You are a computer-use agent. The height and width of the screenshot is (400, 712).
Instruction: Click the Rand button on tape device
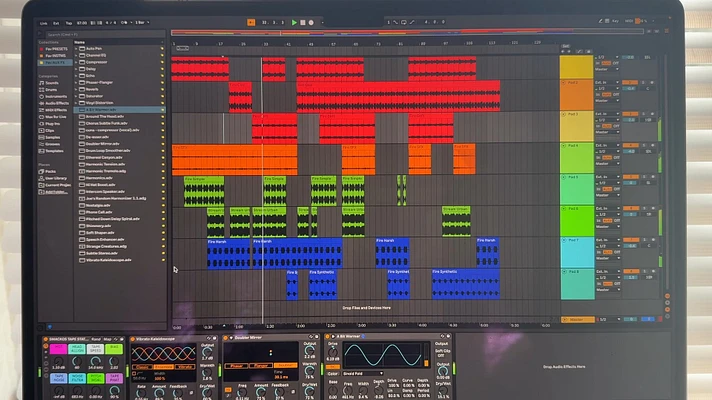[x=96, y=339]
